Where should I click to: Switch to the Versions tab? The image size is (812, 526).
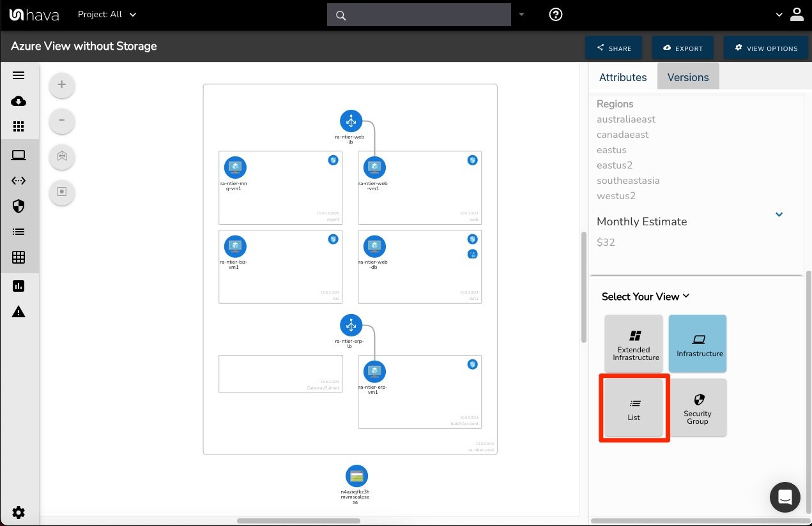[x=688, y=77]
